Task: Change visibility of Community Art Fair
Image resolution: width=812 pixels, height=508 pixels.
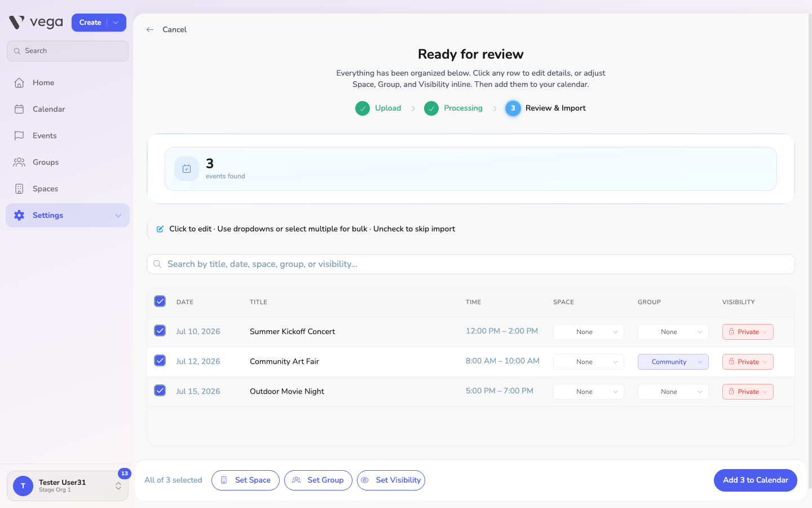Action: click(748, 362)
